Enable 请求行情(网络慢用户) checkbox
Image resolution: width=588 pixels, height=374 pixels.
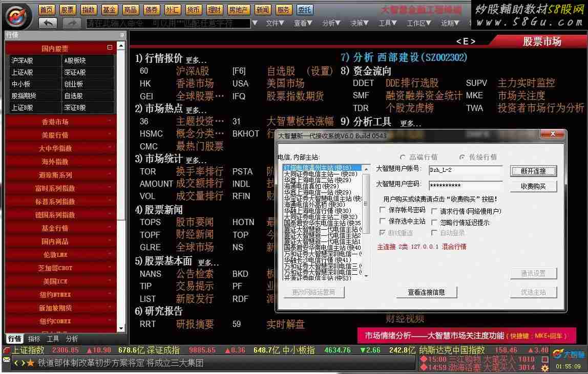(434, 211)
